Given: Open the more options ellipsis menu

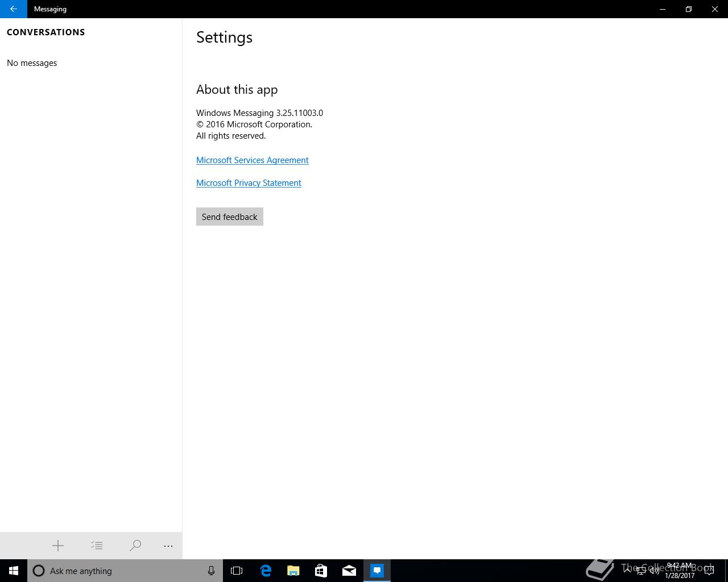Looking at the screenshot, I should tap(168, 546).
